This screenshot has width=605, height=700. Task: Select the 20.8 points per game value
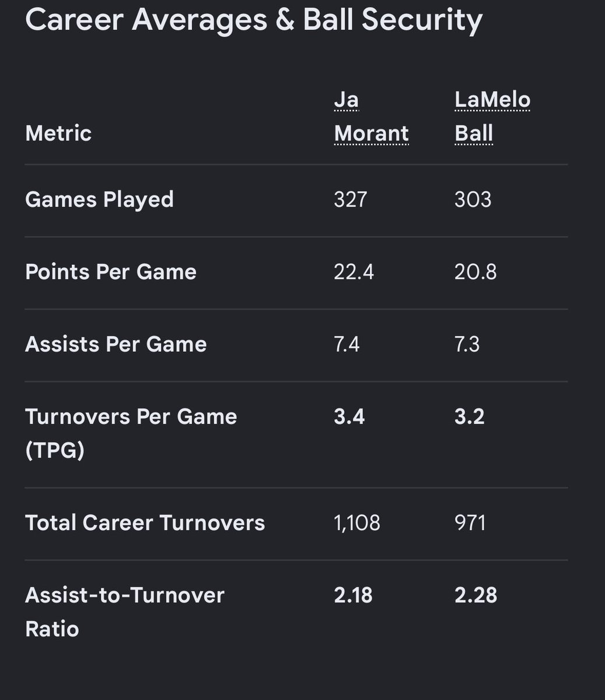tap(475, 272)
